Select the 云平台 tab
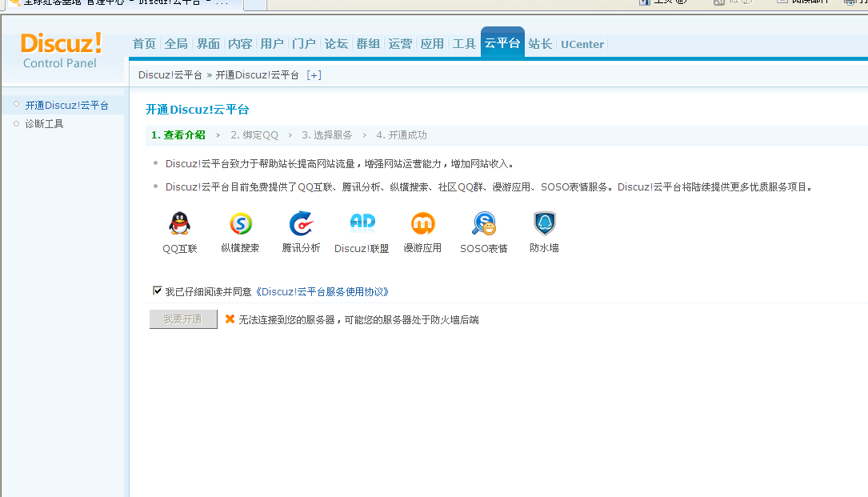 tap(502, 42)
